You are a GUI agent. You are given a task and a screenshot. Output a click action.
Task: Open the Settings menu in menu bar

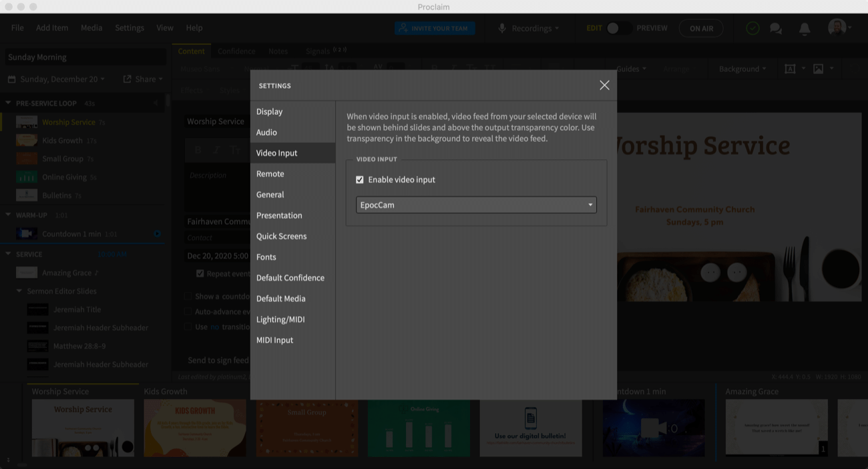[x=130, y=27]
